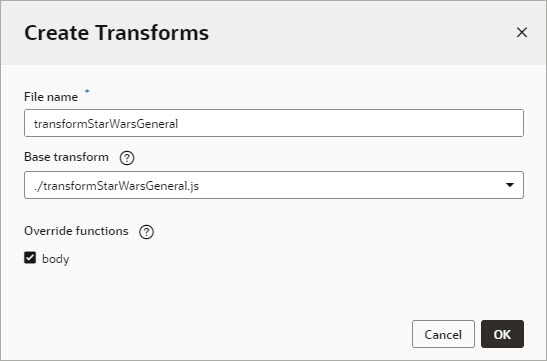Expand the Base transform dropdown arrow
547x361 pixels.
(x=510, y=185)
